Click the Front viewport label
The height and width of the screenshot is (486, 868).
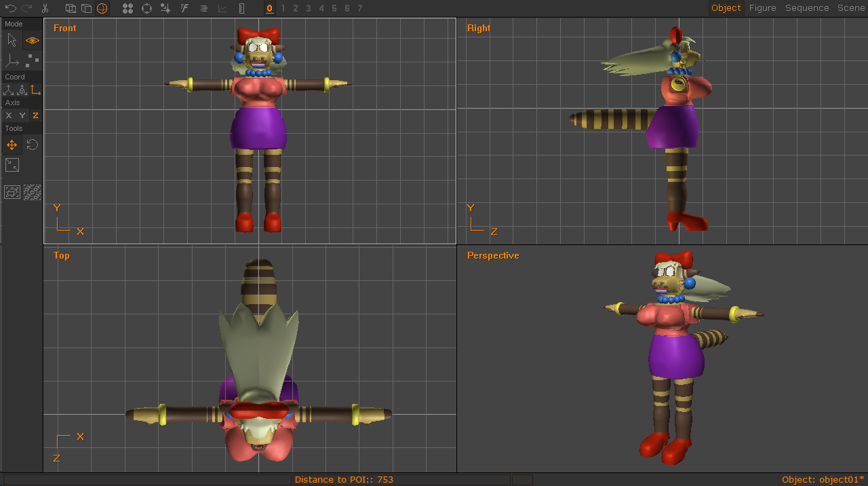tap(65, 28)
